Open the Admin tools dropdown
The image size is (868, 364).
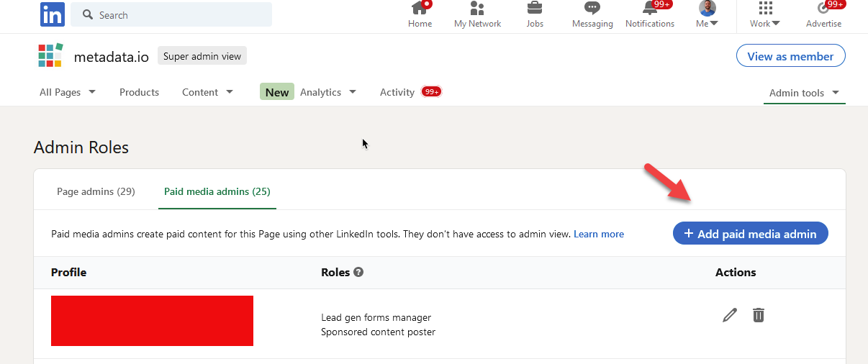tap(804, 93)
